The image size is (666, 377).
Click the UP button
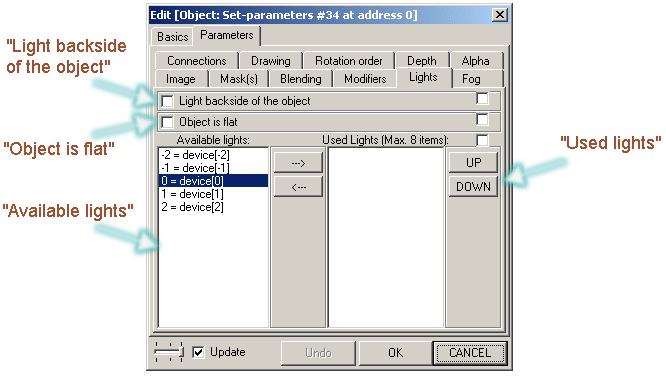(x=473, y=163)
